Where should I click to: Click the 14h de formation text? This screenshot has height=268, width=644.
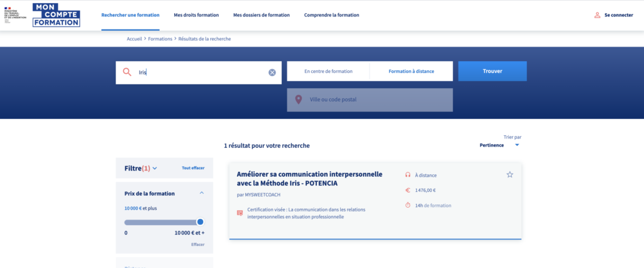pyautogui.click(x=433, y=206)
